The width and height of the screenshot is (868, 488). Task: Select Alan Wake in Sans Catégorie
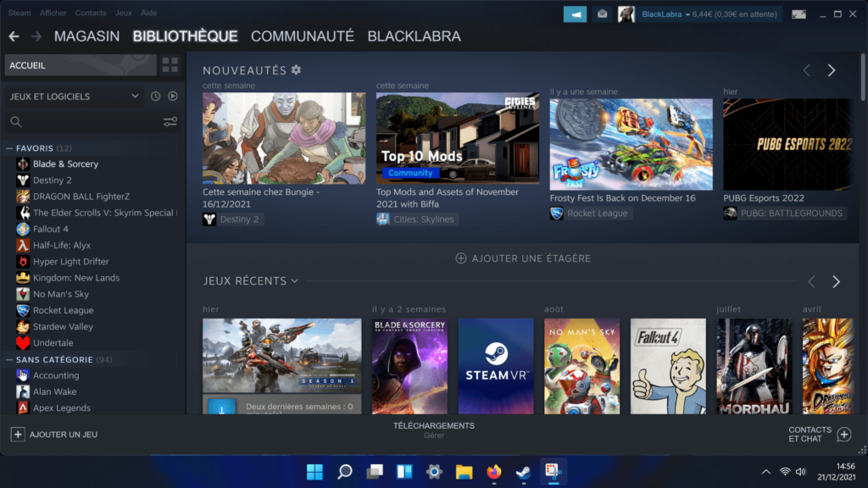pyautogui.click(x=54, y=391)
